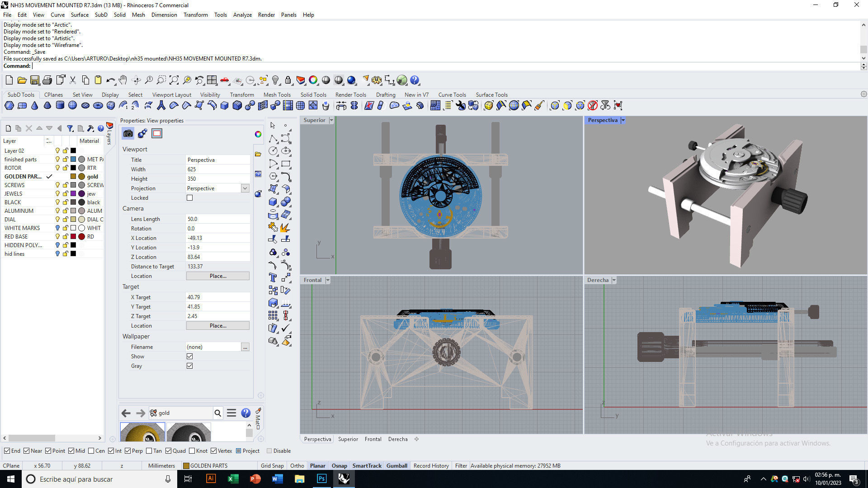Open the Analyze menu

[x=242, y=15]
